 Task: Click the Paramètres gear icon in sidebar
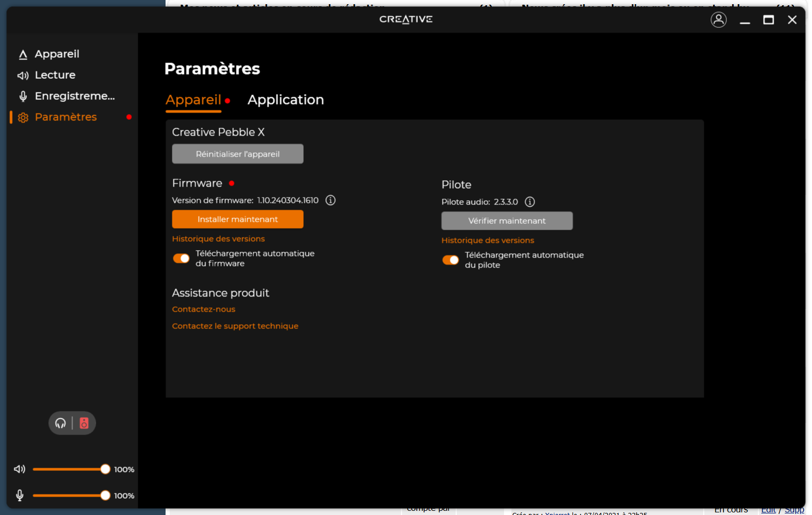(x=23, y=117)
